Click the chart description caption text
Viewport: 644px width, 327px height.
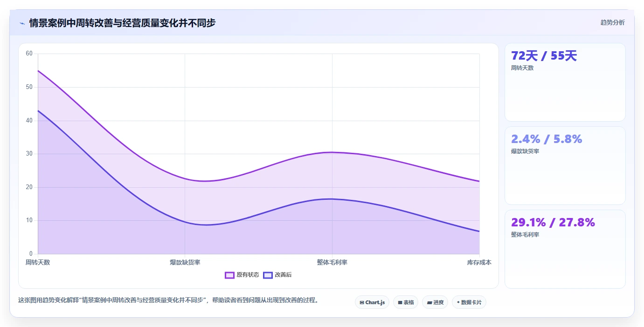click(170, 300)
